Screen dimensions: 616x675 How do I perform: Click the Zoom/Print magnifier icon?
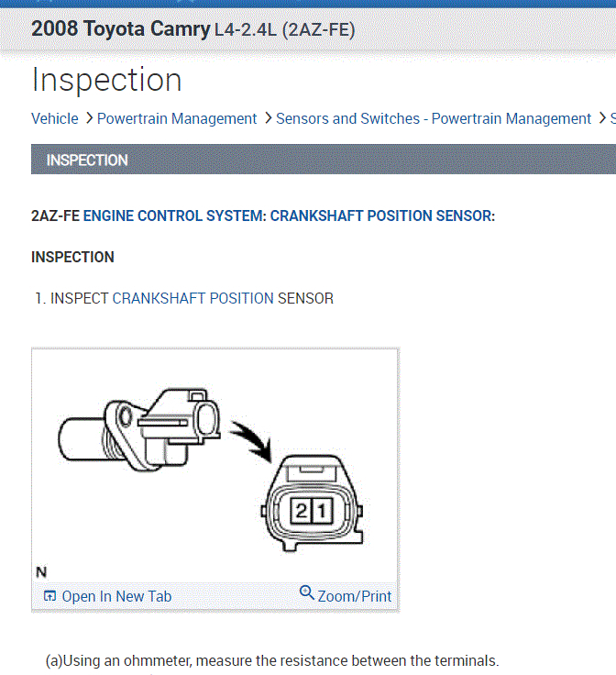307,593
